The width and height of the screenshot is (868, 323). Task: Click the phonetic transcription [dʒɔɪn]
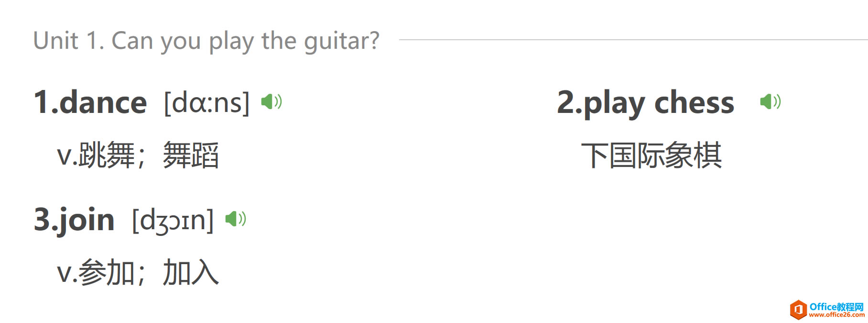173,221
